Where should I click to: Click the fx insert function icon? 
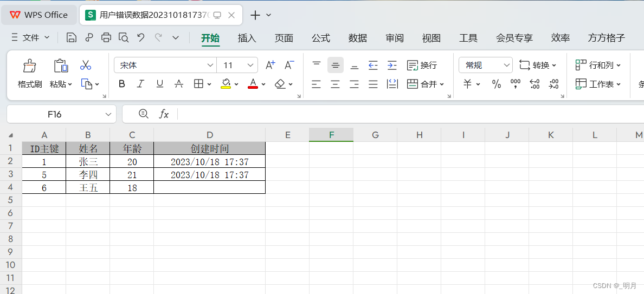[x=164, y=114]
